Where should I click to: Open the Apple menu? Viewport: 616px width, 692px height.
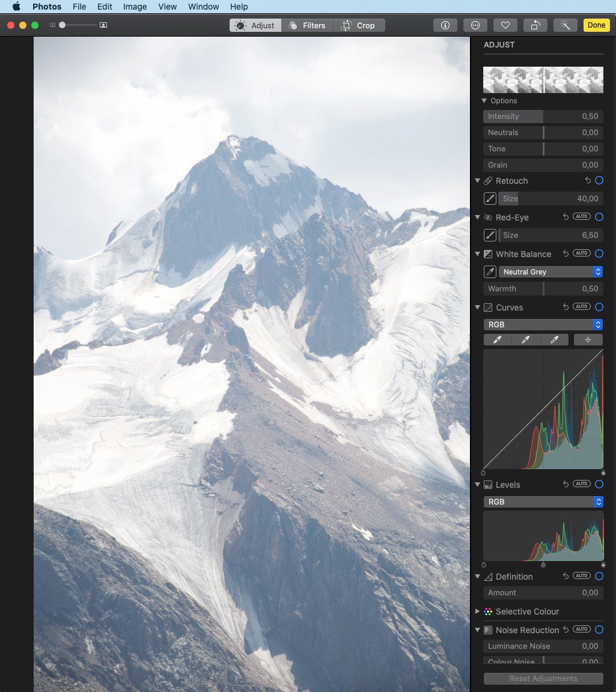16,7
